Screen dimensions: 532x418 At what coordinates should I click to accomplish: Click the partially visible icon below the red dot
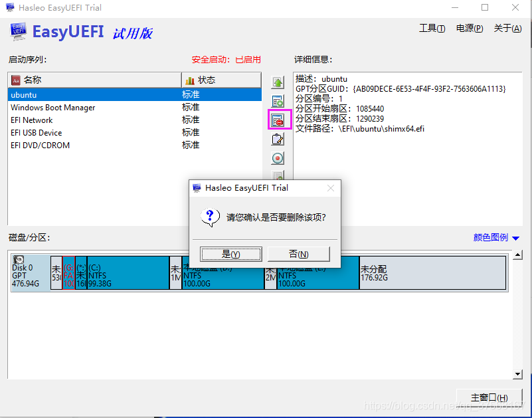(278, 175)
